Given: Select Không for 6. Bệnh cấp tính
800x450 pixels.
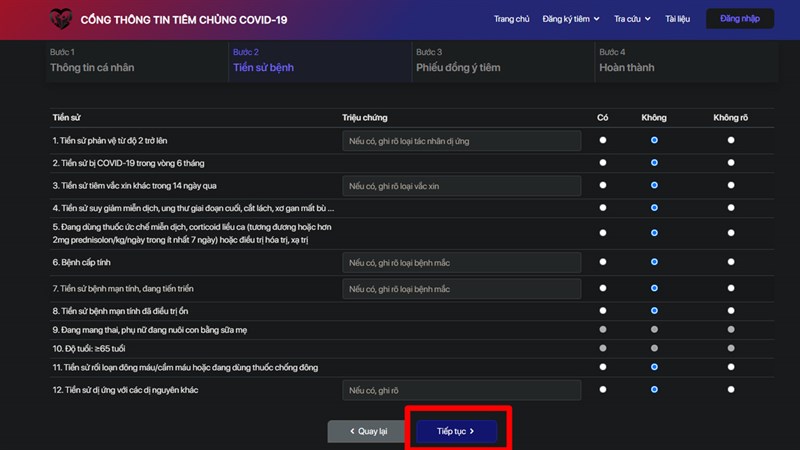Looking at the screenshot, I should coord(654,262).
